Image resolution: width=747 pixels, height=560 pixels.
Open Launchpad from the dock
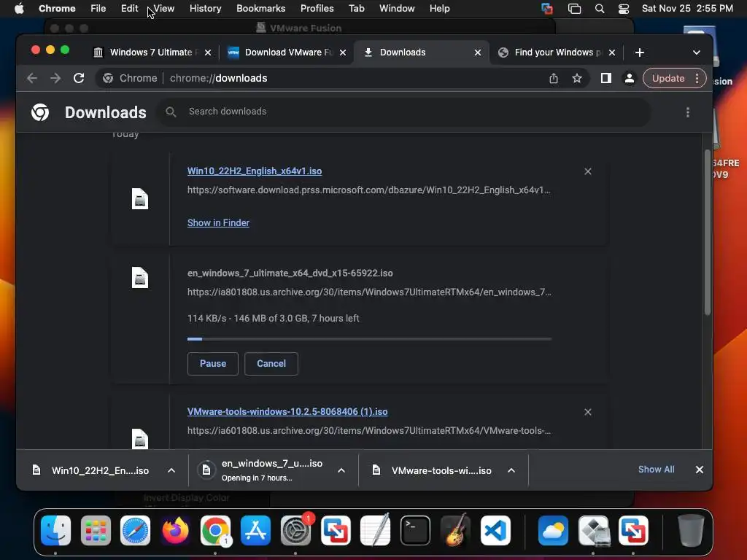tap(96, 530)
